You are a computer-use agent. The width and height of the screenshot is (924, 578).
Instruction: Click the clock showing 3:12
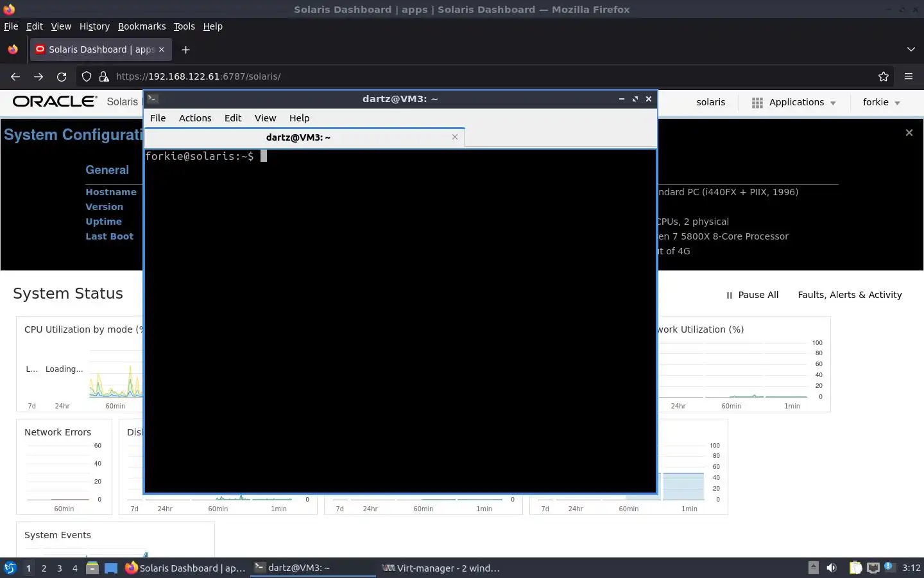click(911, 568)
